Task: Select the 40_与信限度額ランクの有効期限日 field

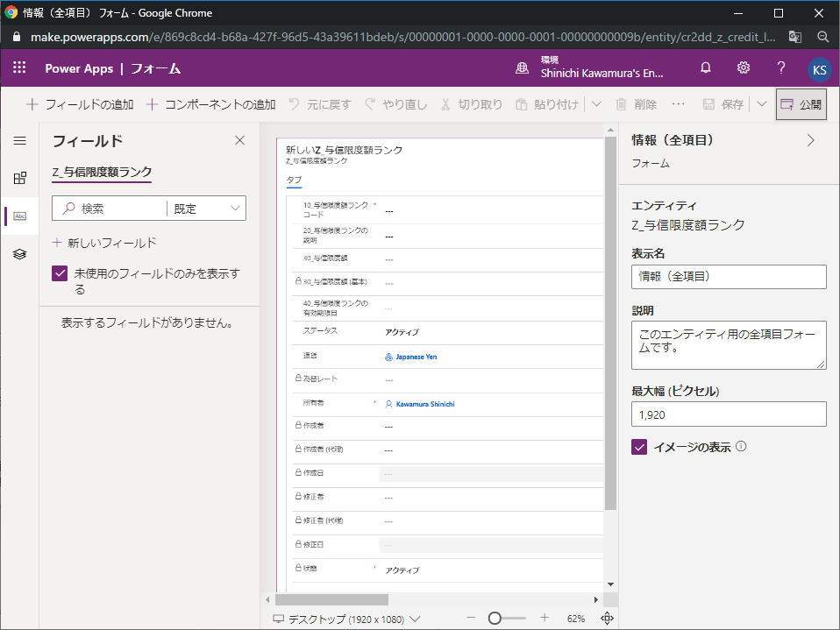Action: [448, 308]
